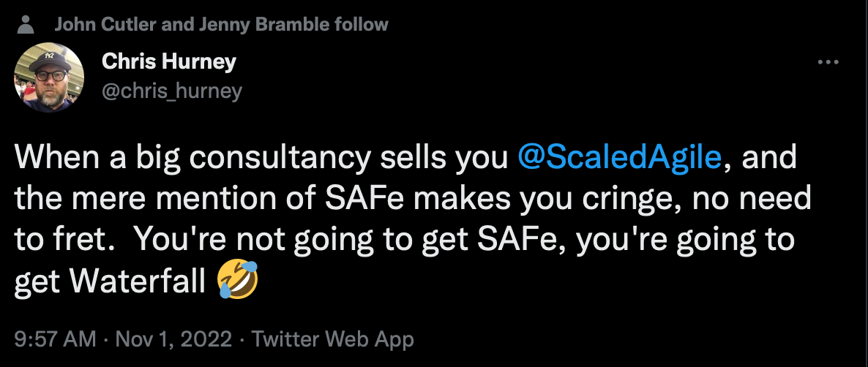
Task: Click the Nov 1, 2022 date
Action: pyautogui.click(x=173, y=339)
